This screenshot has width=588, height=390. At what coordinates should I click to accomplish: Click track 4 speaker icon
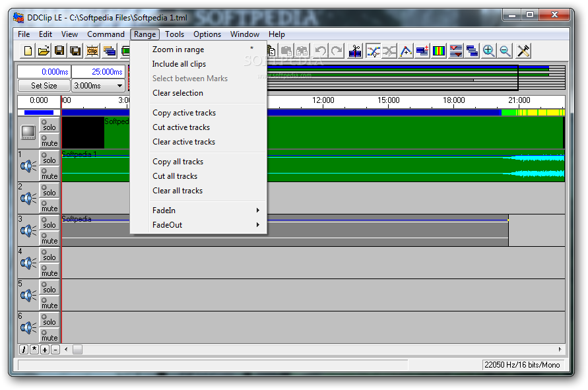(x=28, y=263)
